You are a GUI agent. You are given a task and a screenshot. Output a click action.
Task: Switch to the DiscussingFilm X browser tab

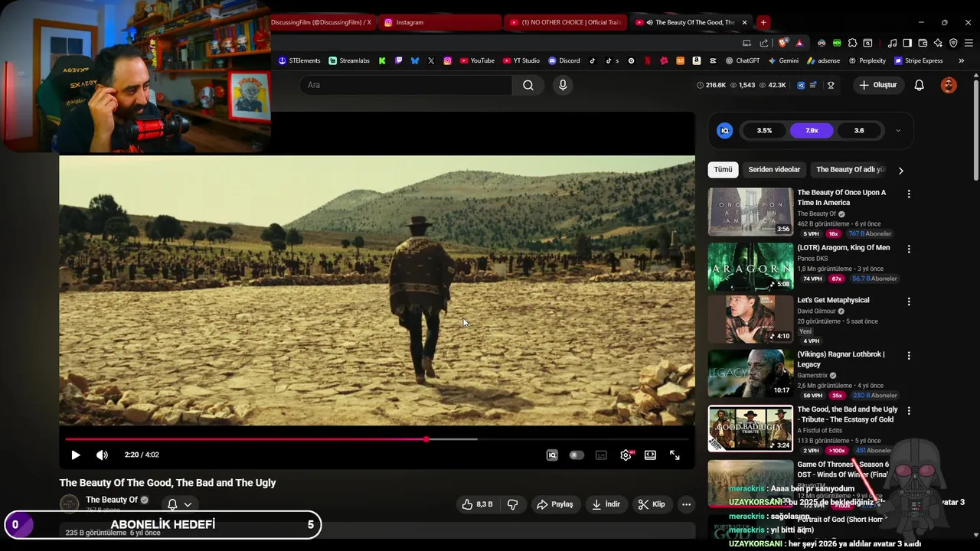point(321,22)
